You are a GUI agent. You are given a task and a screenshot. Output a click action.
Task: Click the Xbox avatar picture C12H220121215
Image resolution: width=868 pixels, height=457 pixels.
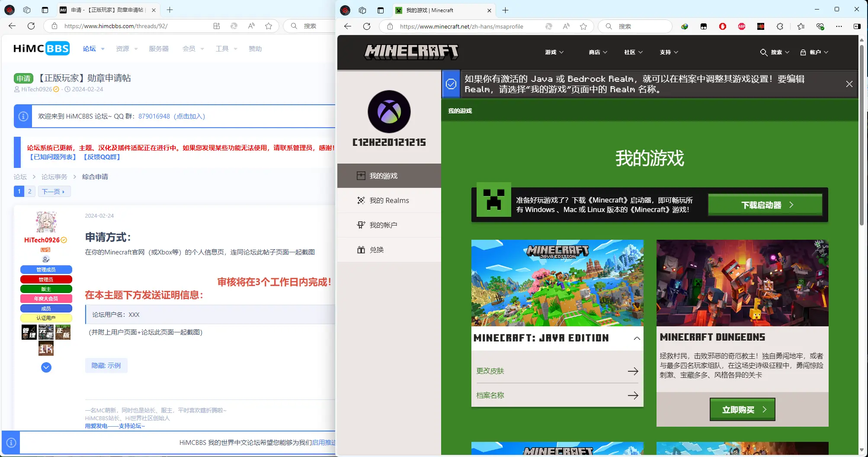[x=388, y=112]
